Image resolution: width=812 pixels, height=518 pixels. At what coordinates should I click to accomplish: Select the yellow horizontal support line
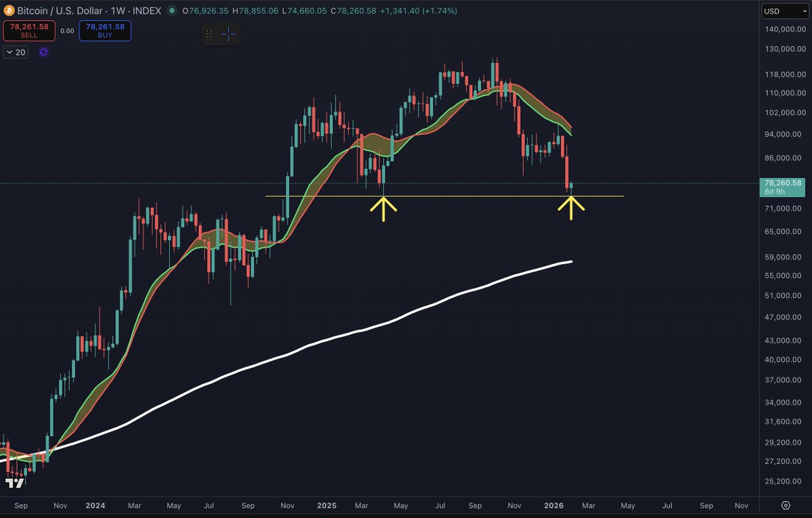pos(444,196)
